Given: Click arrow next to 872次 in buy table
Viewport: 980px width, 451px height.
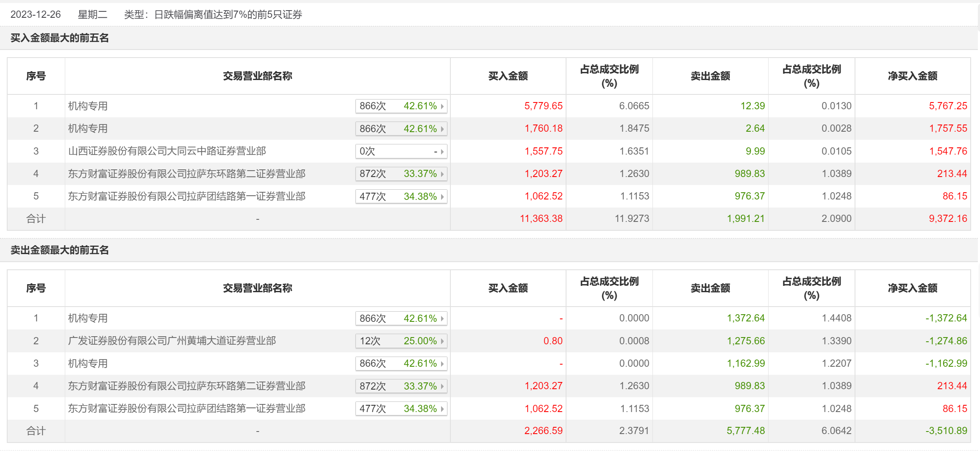Looking at the screenshot, I should tap(442, 174).
